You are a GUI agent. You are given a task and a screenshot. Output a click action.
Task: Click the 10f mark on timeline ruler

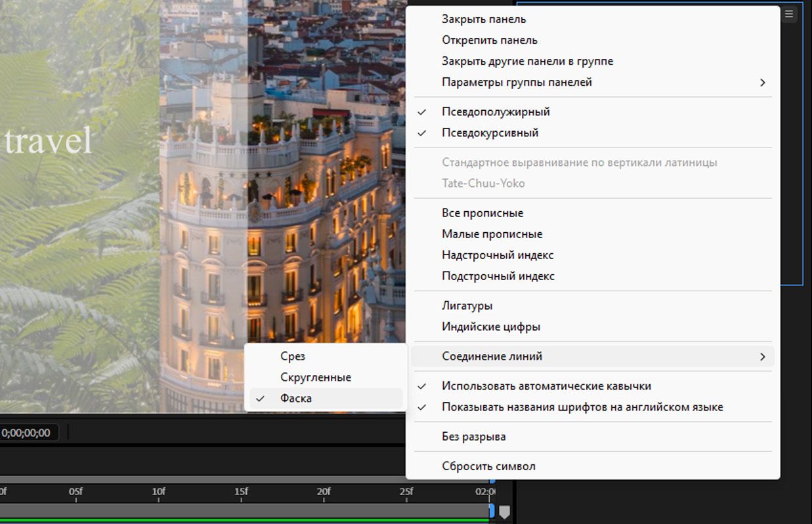(158, 492)
